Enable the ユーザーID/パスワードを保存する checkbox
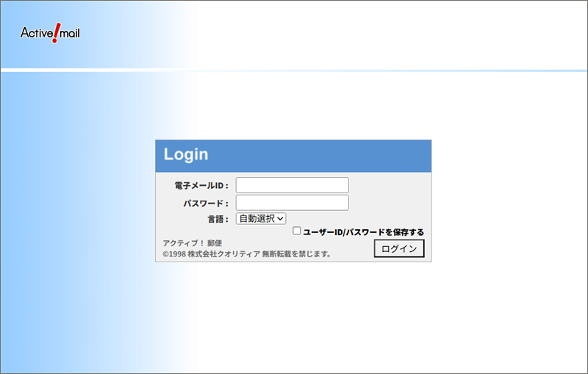 [x=297, y=231]
